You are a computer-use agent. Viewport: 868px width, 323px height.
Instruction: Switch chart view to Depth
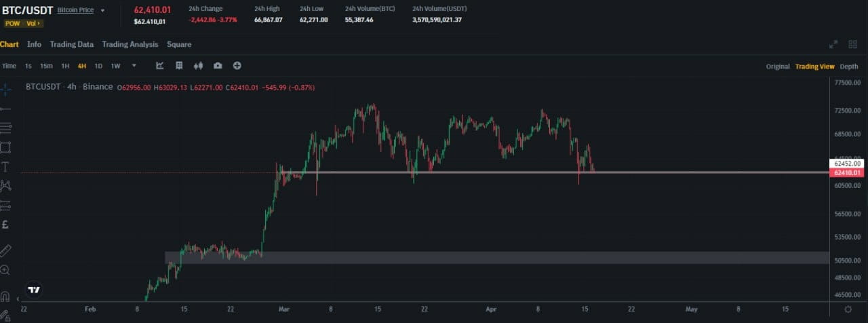(x=849, y=66)
